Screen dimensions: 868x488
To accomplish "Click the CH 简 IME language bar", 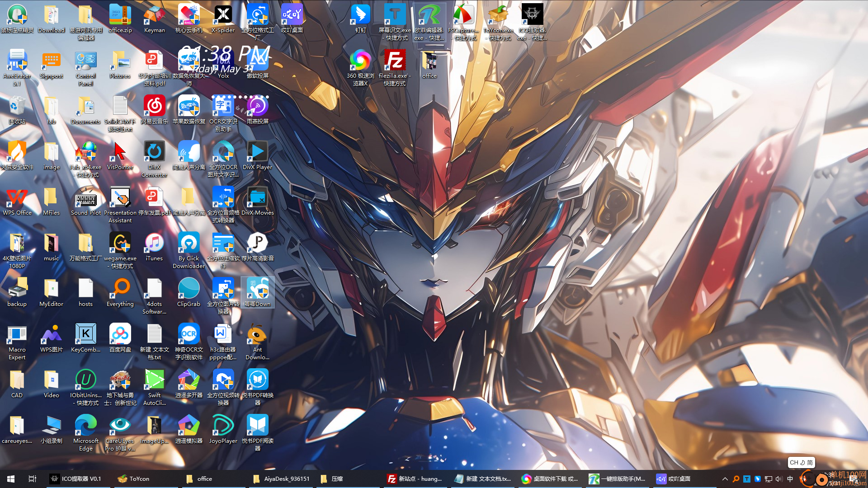I will tap(801, 462).
